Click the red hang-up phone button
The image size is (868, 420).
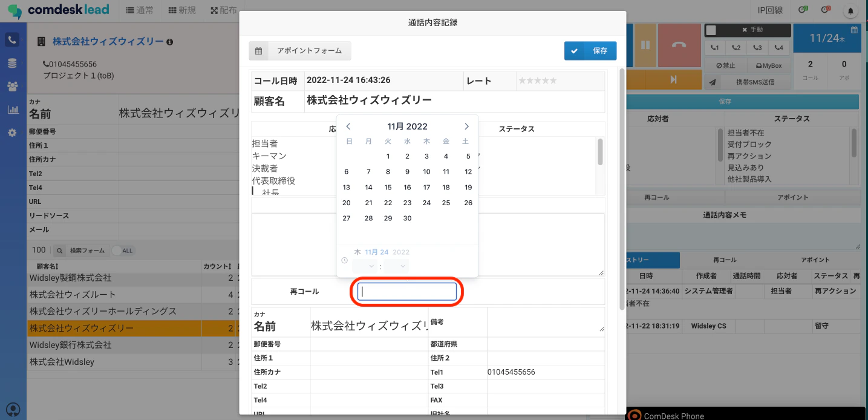pyautogui.click(x=679, y=45)
